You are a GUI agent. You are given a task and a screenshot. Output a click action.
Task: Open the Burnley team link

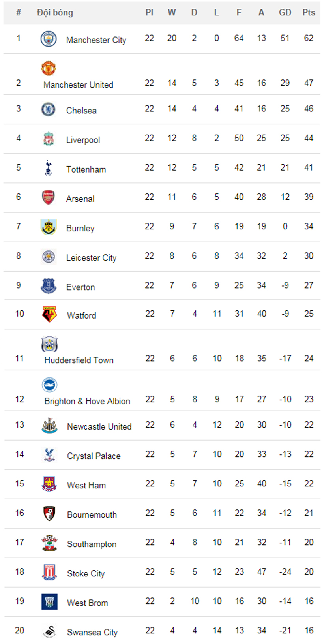click(x=80, y=228)
